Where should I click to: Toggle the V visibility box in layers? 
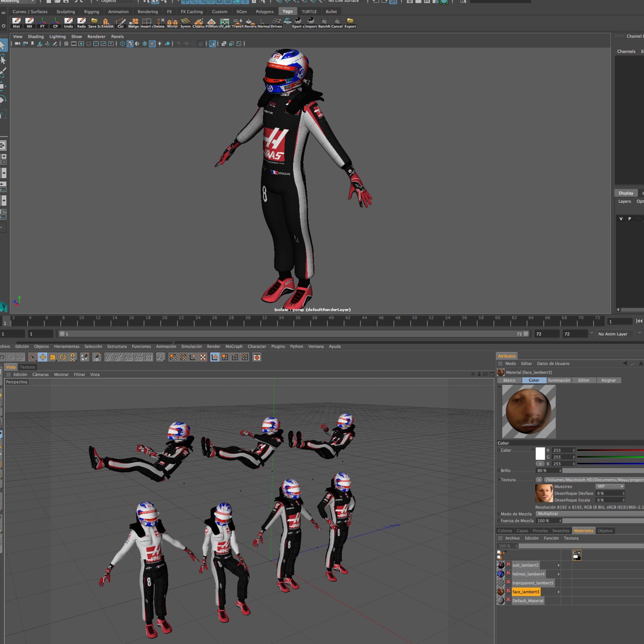pos(621,219)
